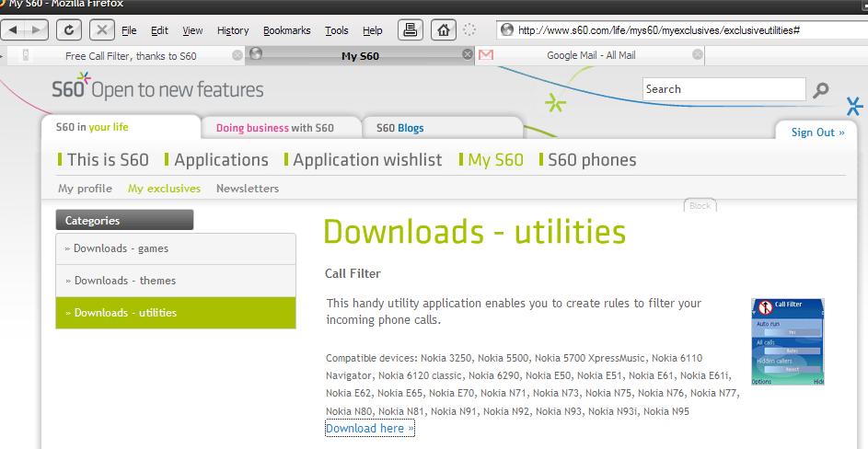
Task: Open the History menu
Action: coord(233,30)
